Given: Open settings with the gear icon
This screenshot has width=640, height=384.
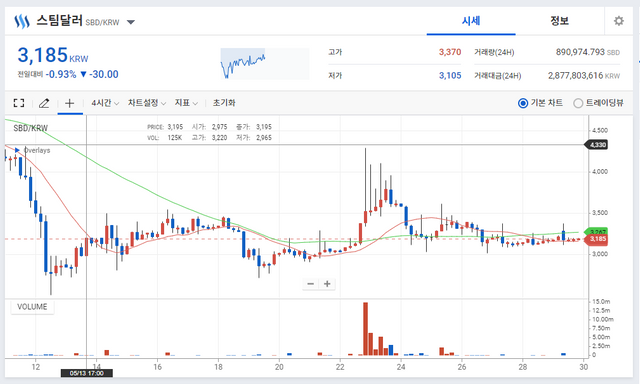Looking at the screenshot, I should coord(619,21).
